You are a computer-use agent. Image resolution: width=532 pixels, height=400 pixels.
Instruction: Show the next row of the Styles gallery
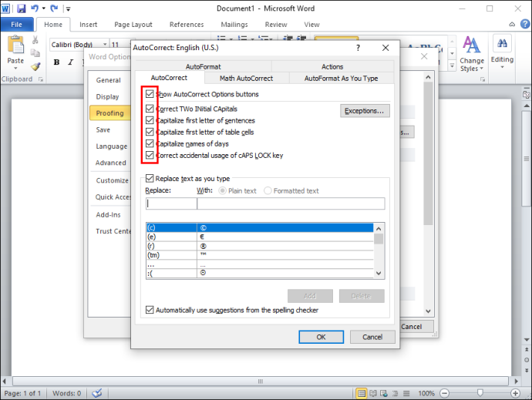452,54
